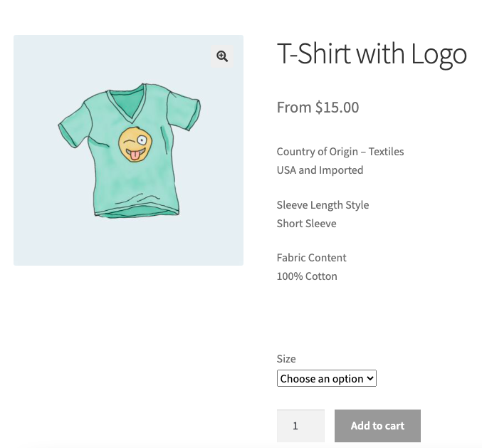
Task: Click the "From $15.00" price text
Action: click(318, 108)
